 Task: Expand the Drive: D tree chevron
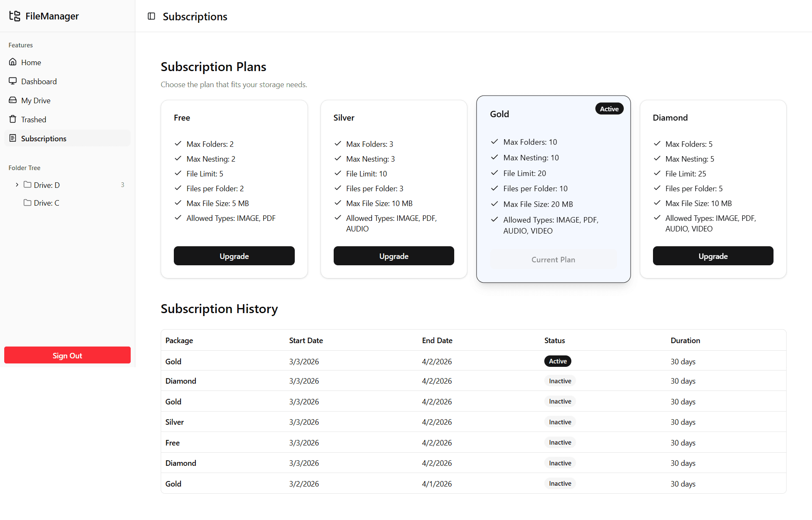click(17, 185)
